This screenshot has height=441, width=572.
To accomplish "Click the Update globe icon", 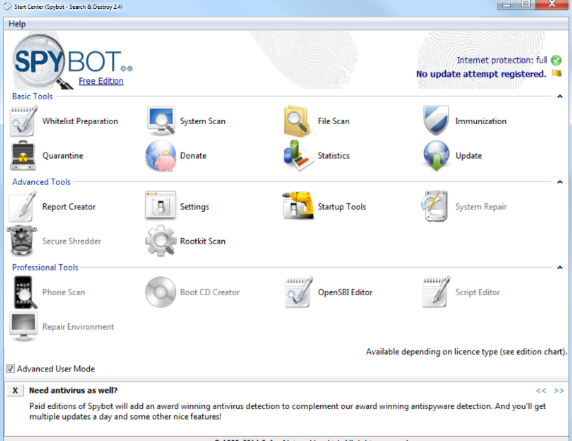I will 436,156.
